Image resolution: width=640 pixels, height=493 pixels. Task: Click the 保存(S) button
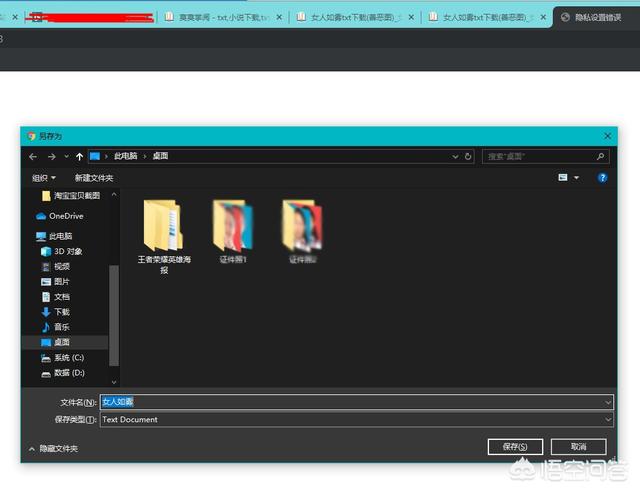pyautogui.click(x=515, y=447)
